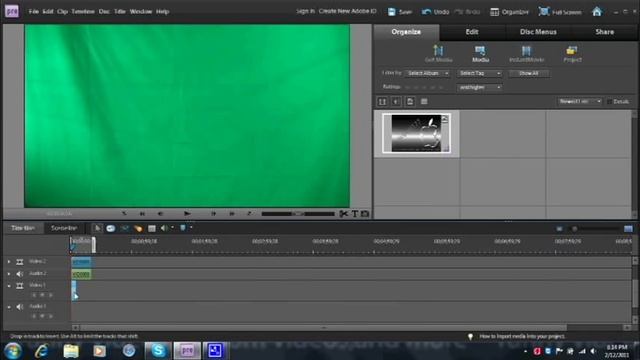This screenshot has width=640, height=360.
Task: Click the Show All button
Action: click(x=529, y=73)
